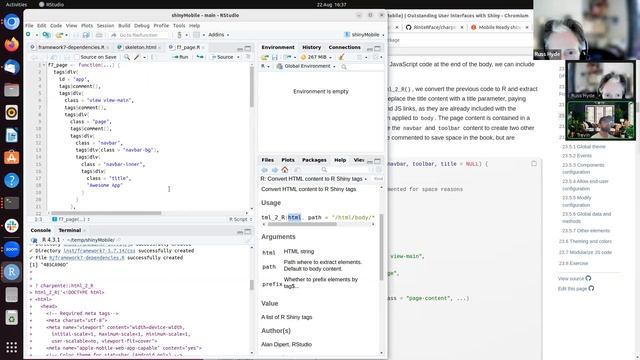Click the workspace panes layout icon

197,35
